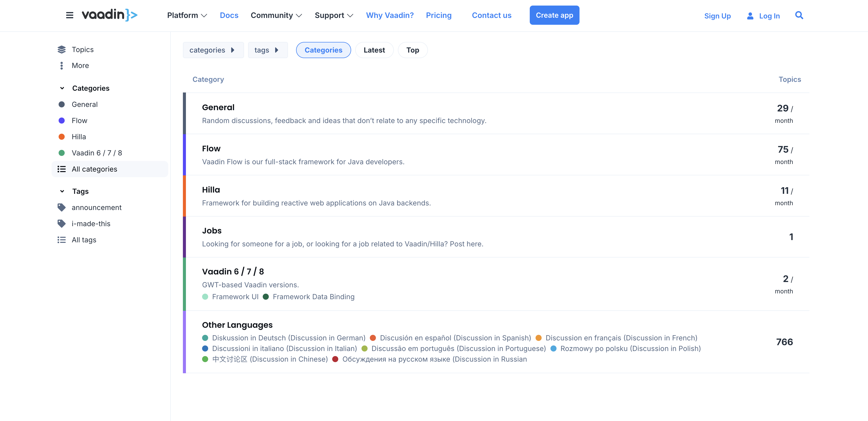This screenshot has width=868, height=421.
Task: Expand the Platform dropdown menu
Action: point(187,15)
